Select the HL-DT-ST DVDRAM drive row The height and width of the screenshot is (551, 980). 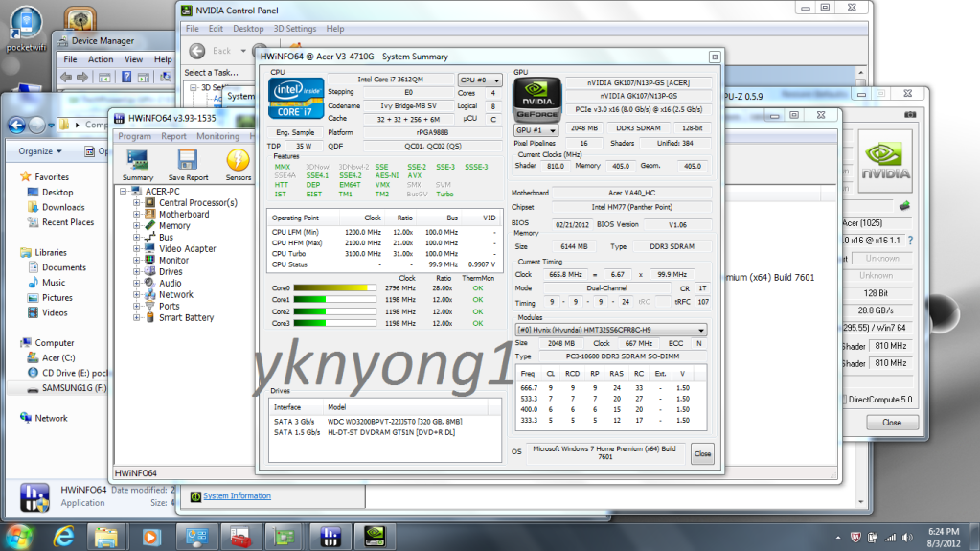[x=384, y=432]
